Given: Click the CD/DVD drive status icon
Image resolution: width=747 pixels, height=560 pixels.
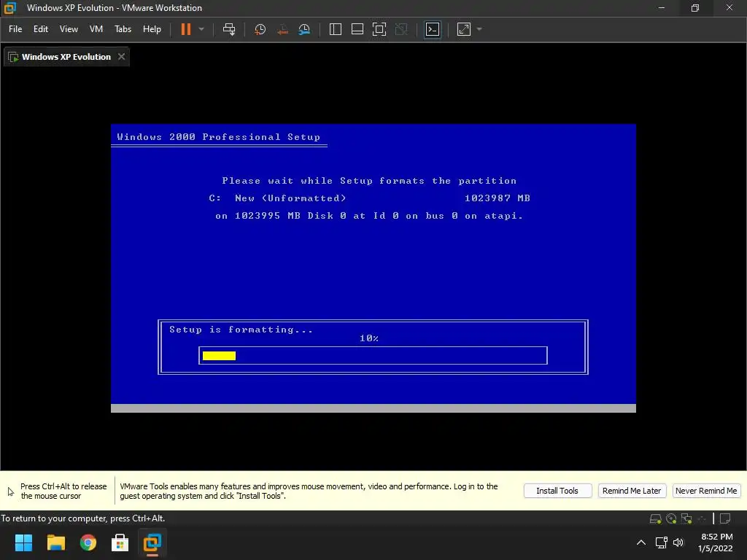Looking at the screenshot, I should tap(671, 518).
